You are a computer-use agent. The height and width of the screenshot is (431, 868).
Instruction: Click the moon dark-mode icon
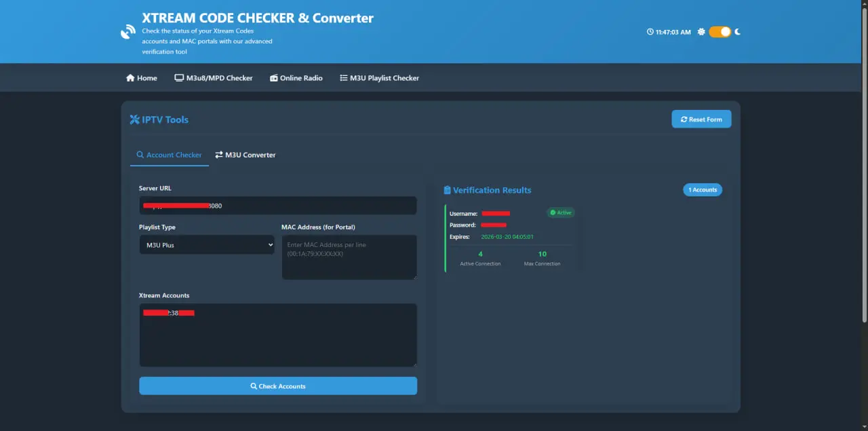[738, 32]
